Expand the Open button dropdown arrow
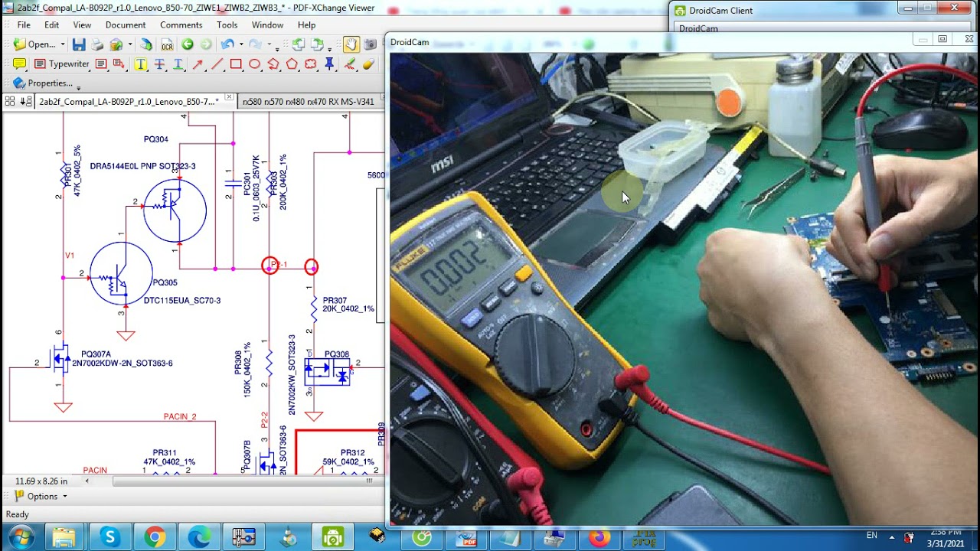 [63, 44]
